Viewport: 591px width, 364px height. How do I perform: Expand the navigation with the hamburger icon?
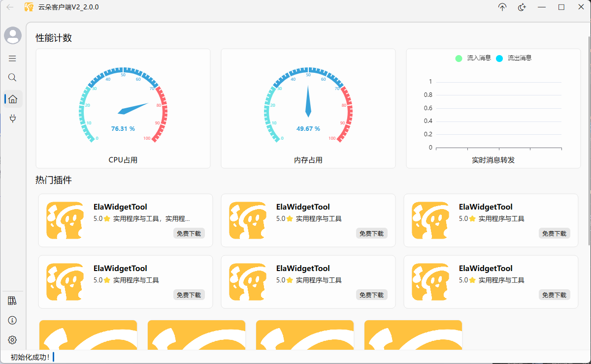13,59
